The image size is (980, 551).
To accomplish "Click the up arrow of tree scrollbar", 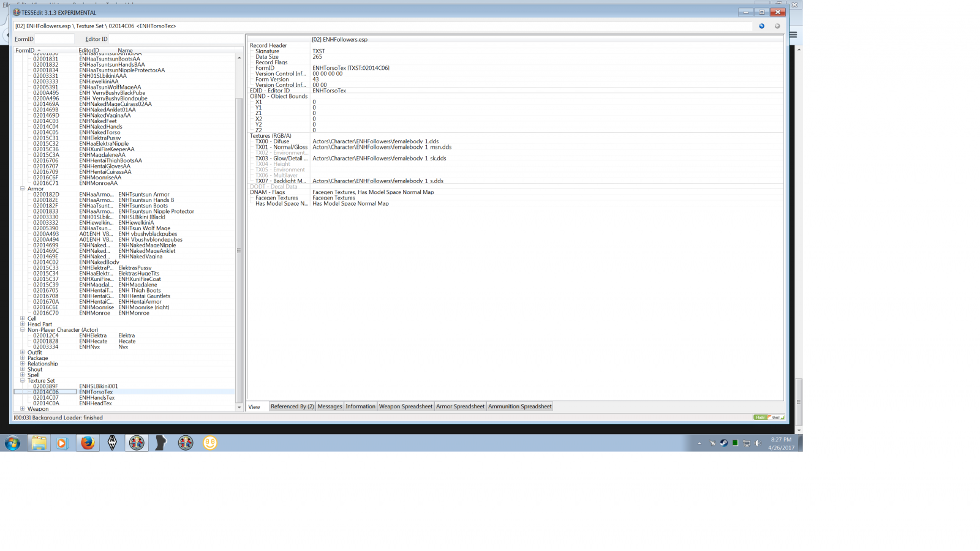I will [239, 58].
